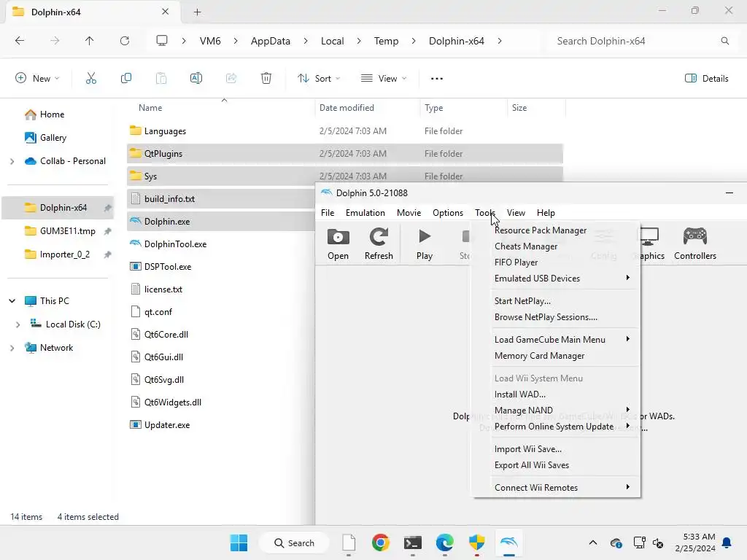Select GUM3E11.tmp in Quick access
This screenshot has height=560, width=747.
(x=68, y=231)
